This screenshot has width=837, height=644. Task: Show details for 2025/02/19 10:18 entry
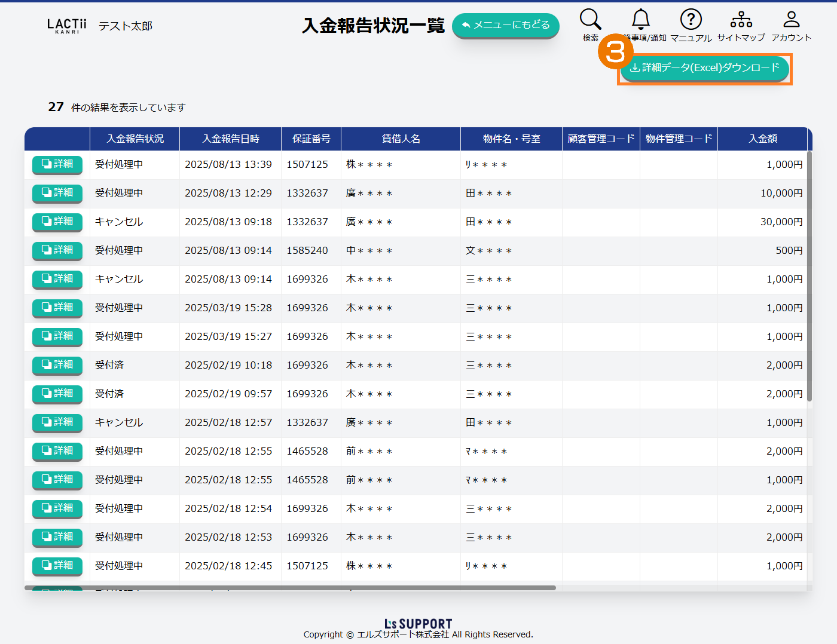coord(57,365)
